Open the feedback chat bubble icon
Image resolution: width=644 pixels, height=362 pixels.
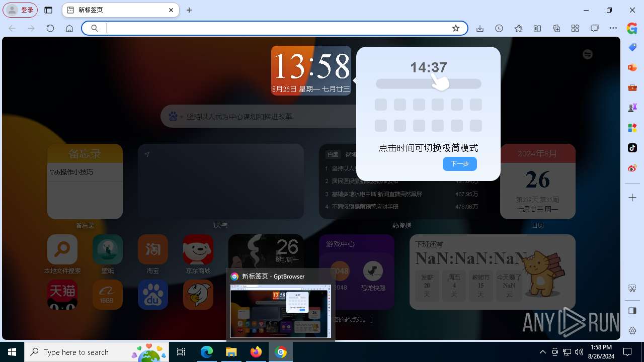(x=594, y=29)
